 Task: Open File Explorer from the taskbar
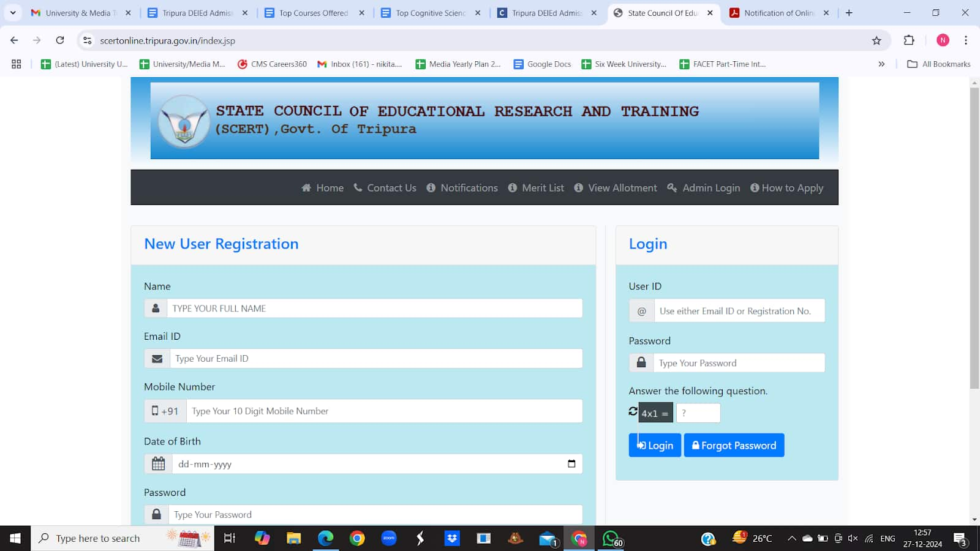click(294, 538)
